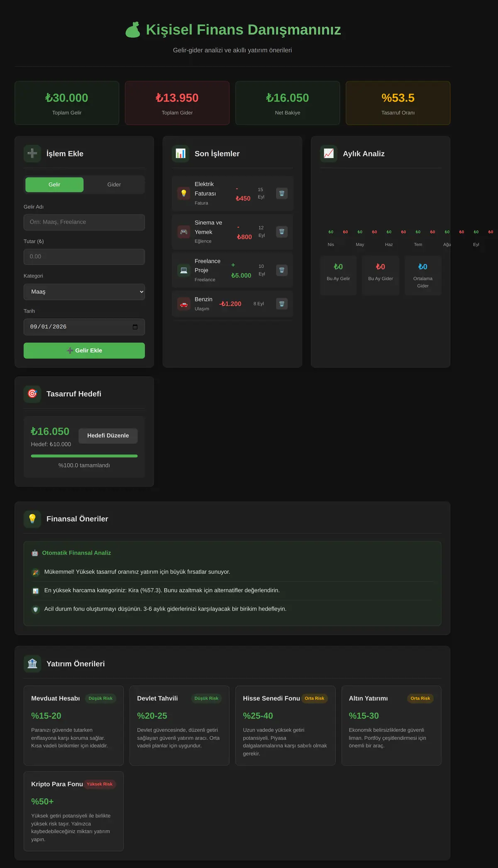
Task: Open the Kategori dropdown showing Maaş
Action: pos(84,292)
